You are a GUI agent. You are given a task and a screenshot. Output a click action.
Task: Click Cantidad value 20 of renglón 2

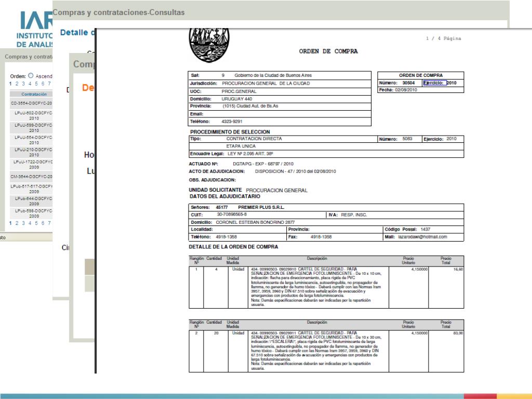pos(216,333)
